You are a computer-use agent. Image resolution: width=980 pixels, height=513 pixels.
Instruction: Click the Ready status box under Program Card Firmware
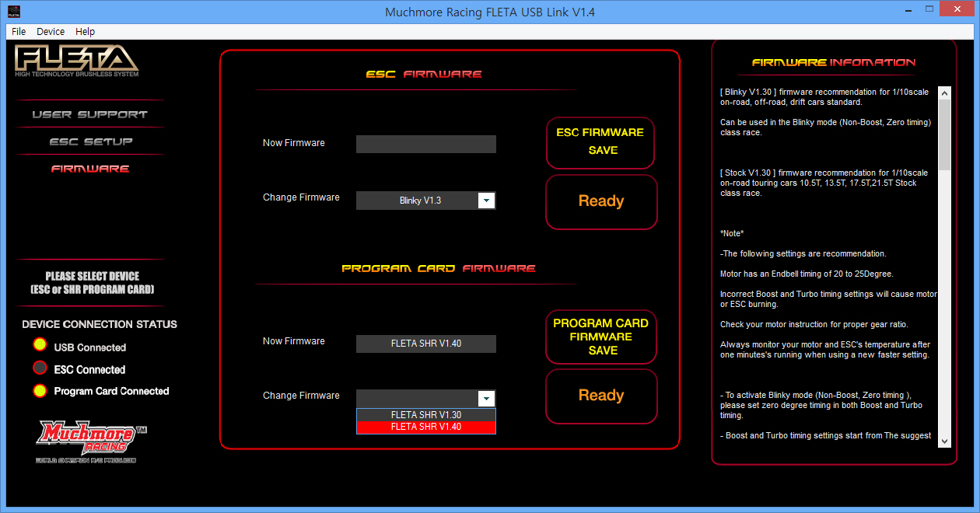point(601,396)
